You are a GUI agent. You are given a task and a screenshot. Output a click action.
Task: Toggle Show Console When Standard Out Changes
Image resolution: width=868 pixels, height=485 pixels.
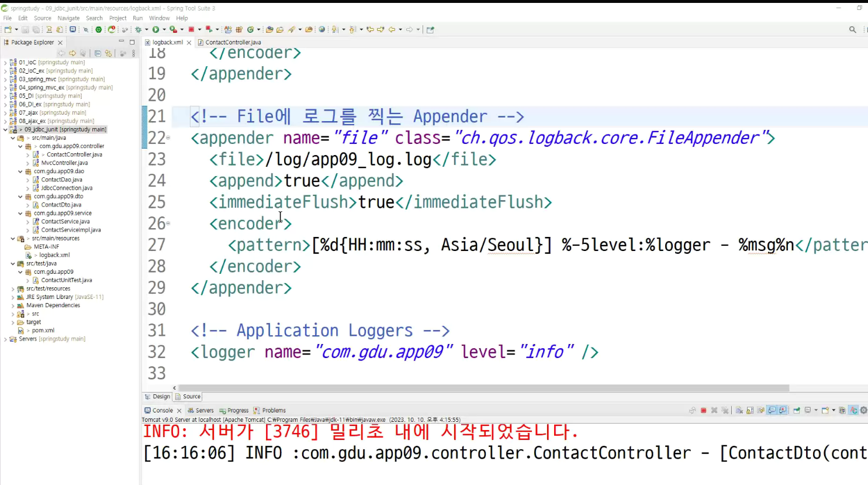[x=772, y=410]
